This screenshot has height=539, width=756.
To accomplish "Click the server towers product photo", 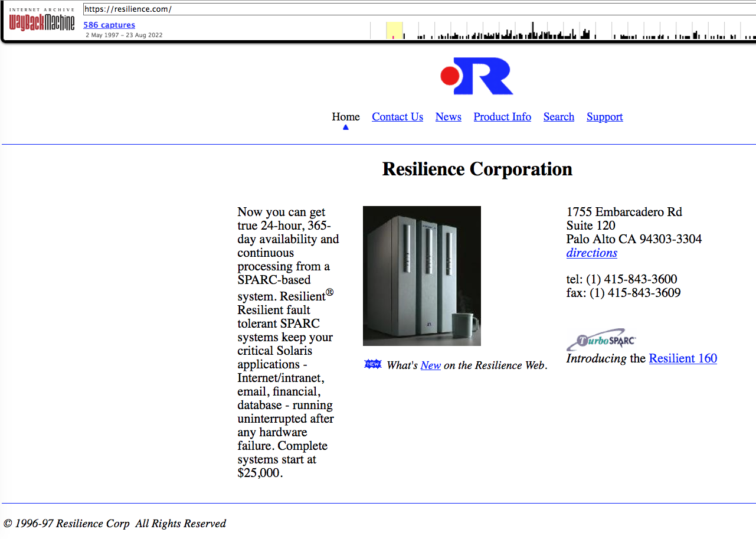I will pos(421,276).
